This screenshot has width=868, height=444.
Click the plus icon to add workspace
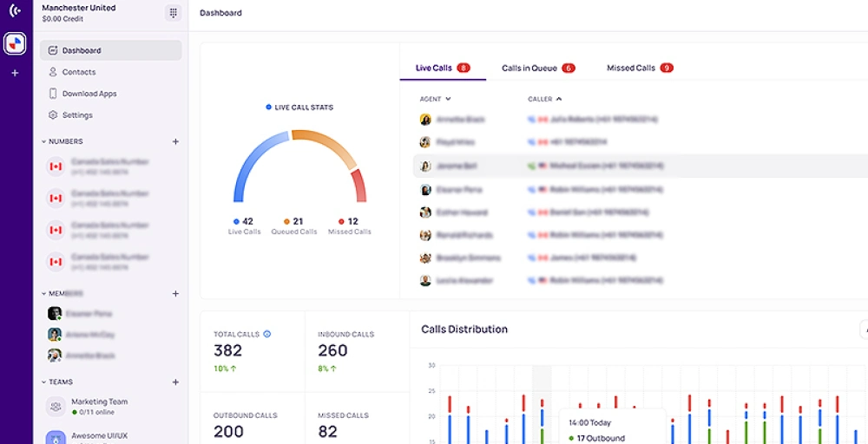(x=15, y=73)
